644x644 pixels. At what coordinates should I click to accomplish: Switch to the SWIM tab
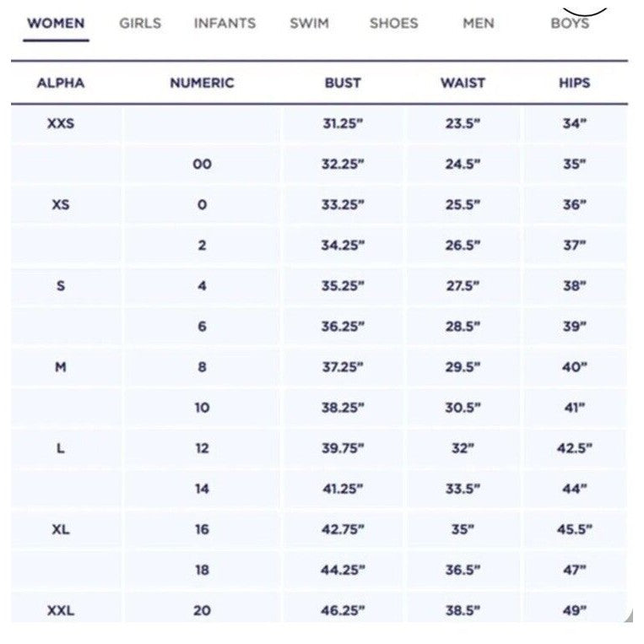(309, 24)
